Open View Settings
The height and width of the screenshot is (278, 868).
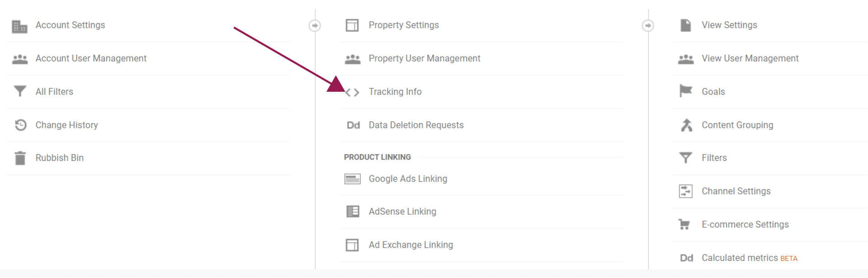pyautogui.click(x=729, y=25)
